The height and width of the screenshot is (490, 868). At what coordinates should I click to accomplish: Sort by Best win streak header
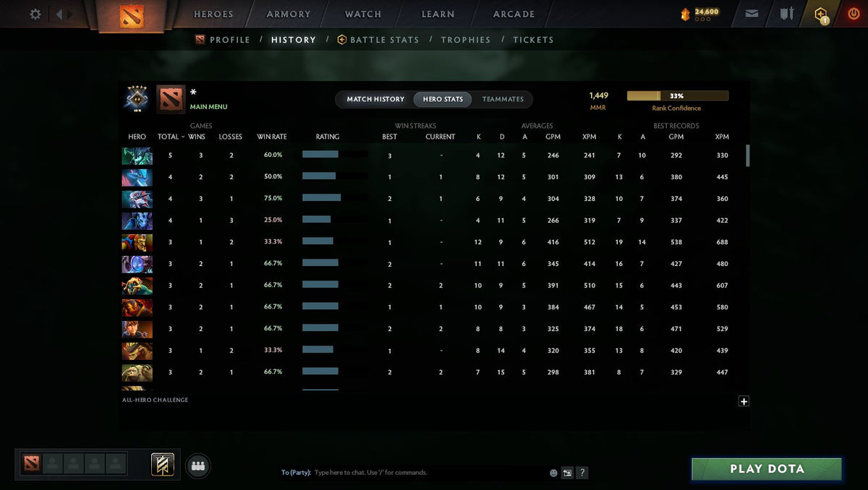pyautogui.click(x=390, y=137)
